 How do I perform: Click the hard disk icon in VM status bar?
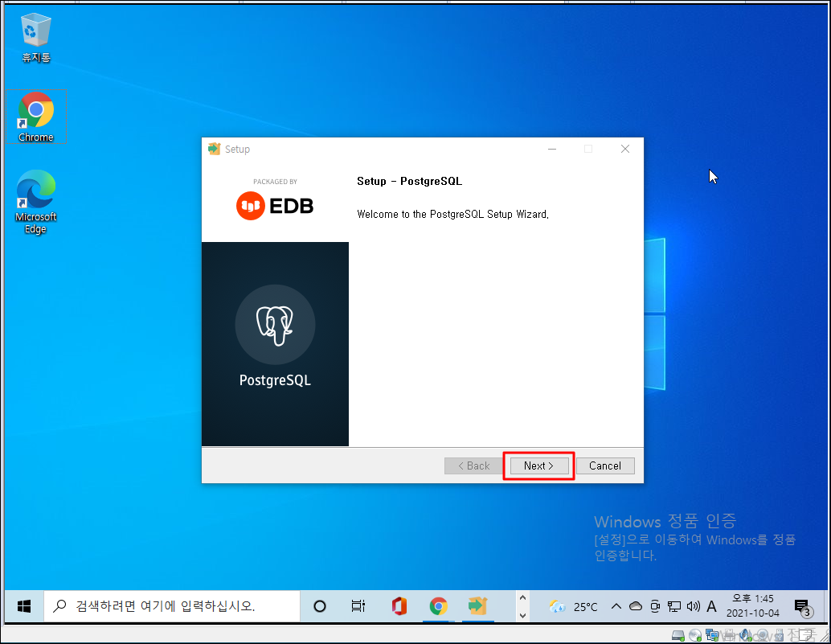click(x=677, y=635)
